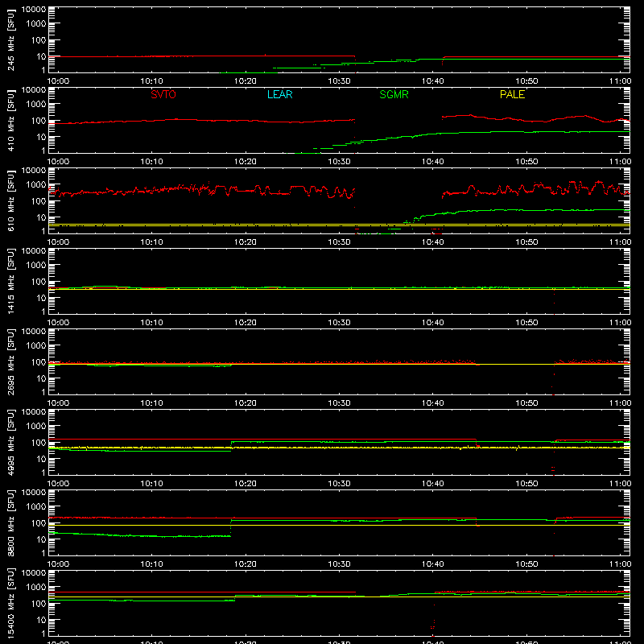
Task: Select the '1415 MHz [SFU]' axis label
Action: 10,281
